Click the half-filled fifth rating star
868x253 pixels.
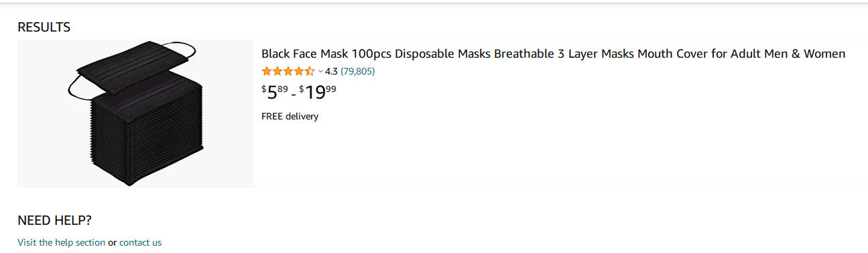tap(310, 71)
